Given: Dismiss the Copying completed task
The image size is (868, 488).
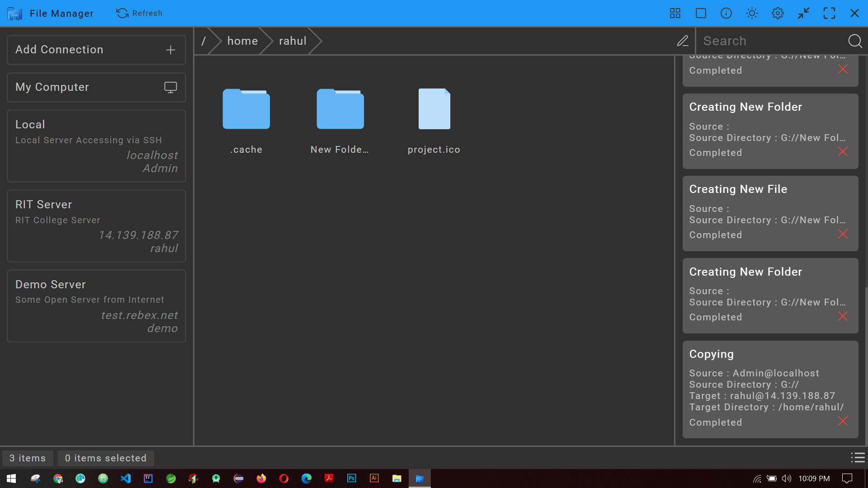Looking at the screenshot, I should [843, 421].
